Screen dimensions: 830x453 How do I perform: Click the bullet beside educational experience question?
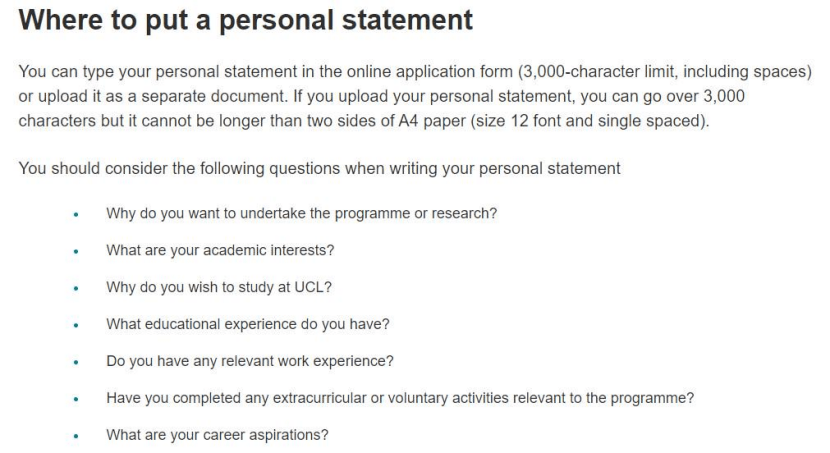click(x=76, y=325)
